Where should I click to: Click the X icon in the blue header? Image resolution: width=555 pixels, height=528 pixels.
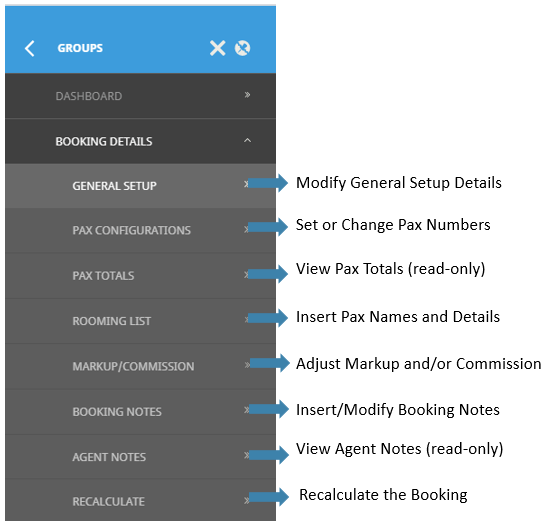pos(217,48)
